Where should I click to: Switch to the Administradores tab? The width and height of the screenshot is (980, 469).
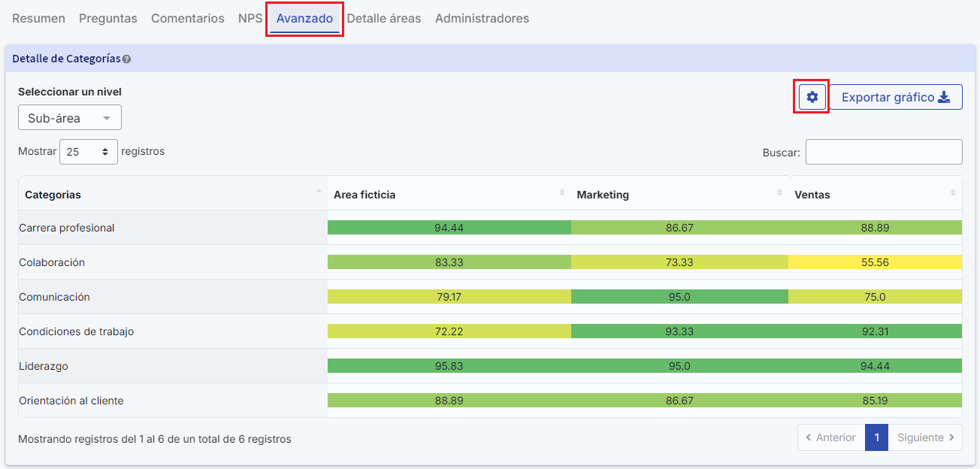[x=482, y=18]
